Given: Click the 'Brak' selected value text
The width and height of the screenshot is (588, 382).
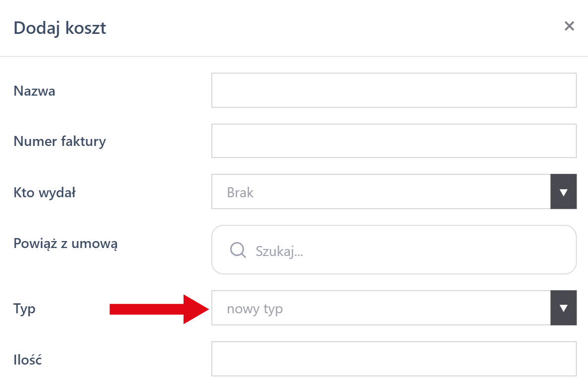Looking at the screenshot, I should (x=240, y=192).
